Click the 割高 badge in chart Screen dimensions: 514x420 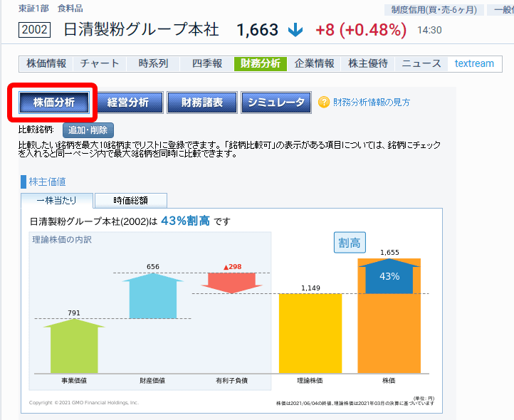point(350,243)
